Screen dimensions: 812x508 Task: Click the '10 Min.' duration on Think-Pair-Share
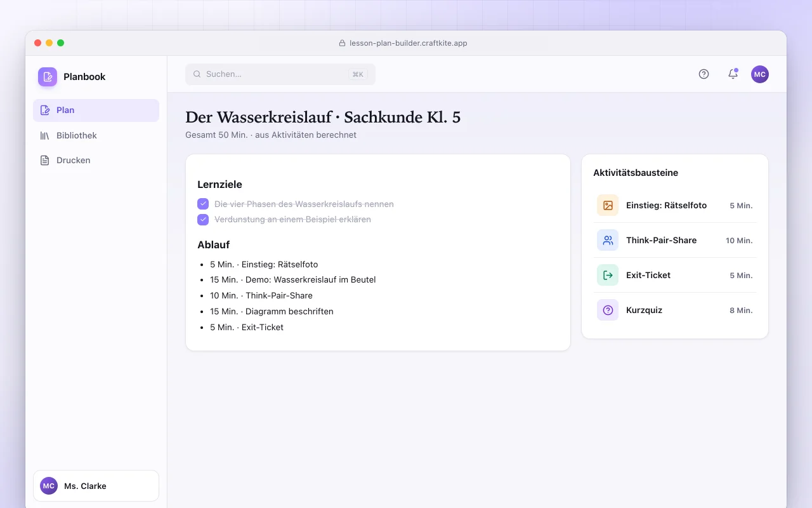pyautogui.click(x=739, y=241)
